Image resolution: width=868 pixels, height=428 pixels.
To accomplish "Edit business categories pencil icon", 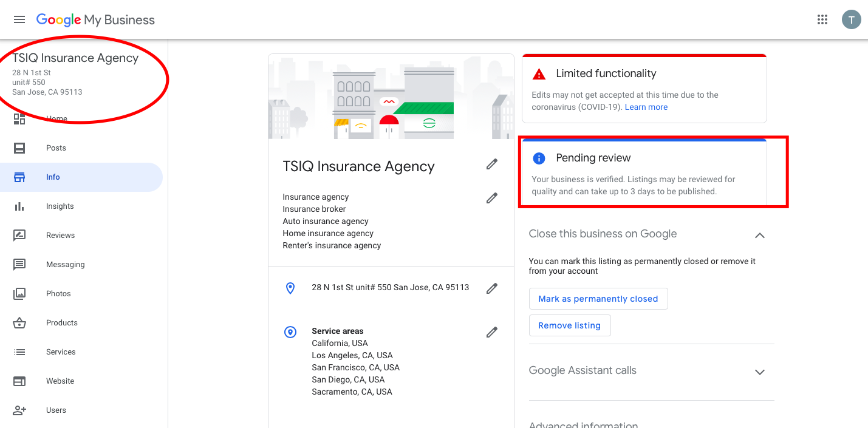I will [x=492, y=198].
